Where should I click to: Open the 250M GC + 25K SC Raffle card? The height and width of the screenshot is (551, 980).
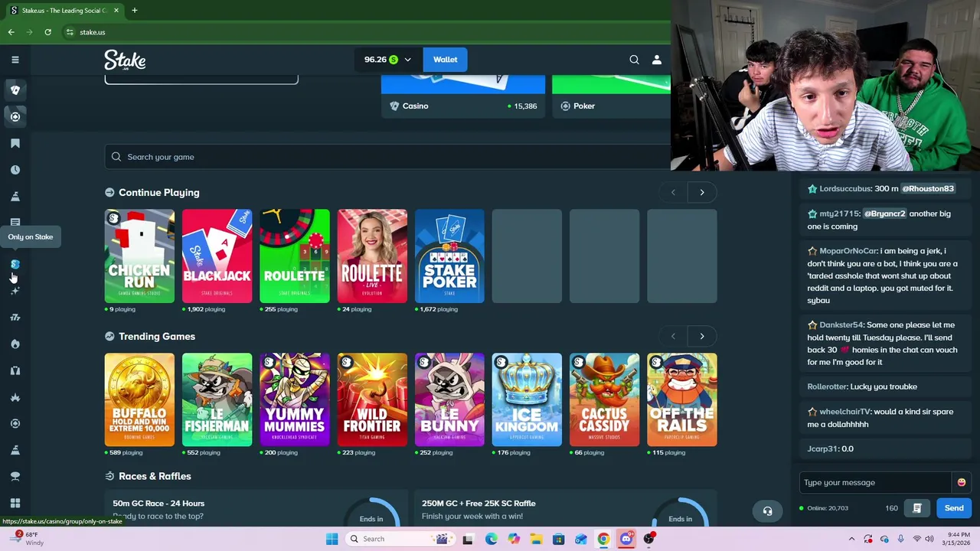point(566,509)
